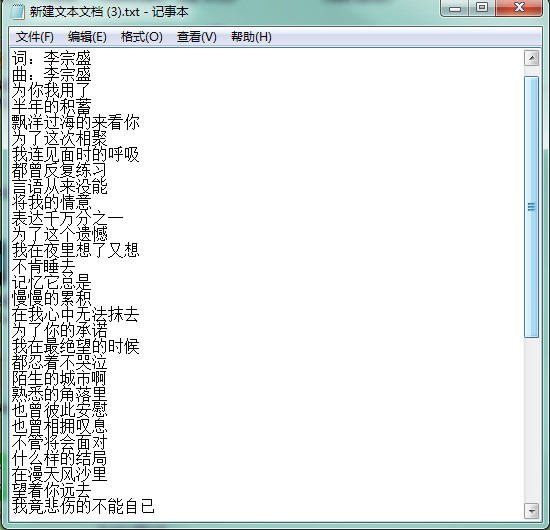The width and height of the screenshot is (550, 530).
Task: Click the scroll up arrow
Action: (531, 58)
